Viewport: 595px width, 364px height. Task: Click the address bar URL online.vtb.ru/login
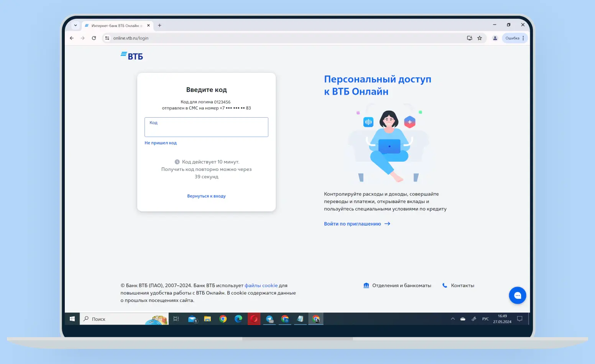click(x=131, y=38)
